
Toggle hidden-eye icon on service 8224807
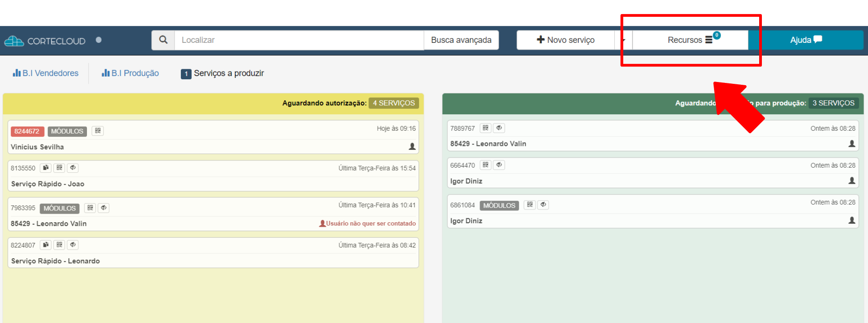tap(73, 245)
